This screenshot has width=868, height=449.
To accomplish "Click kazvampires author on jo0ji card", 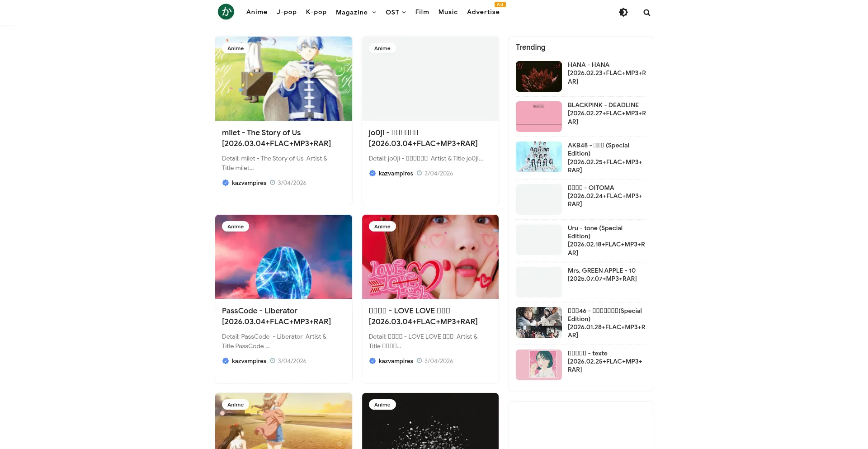I will point(396,173).
